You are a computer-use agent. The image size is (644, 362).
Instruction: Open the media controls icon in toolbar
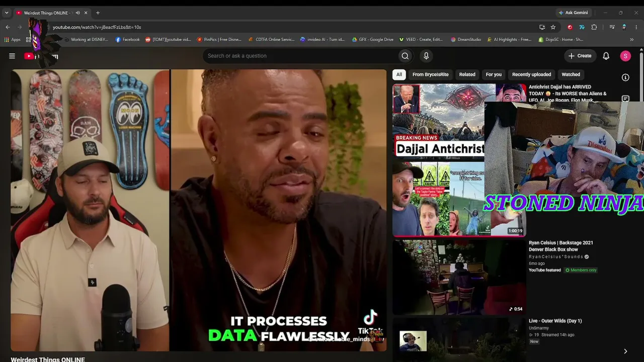tap(612, 27)
